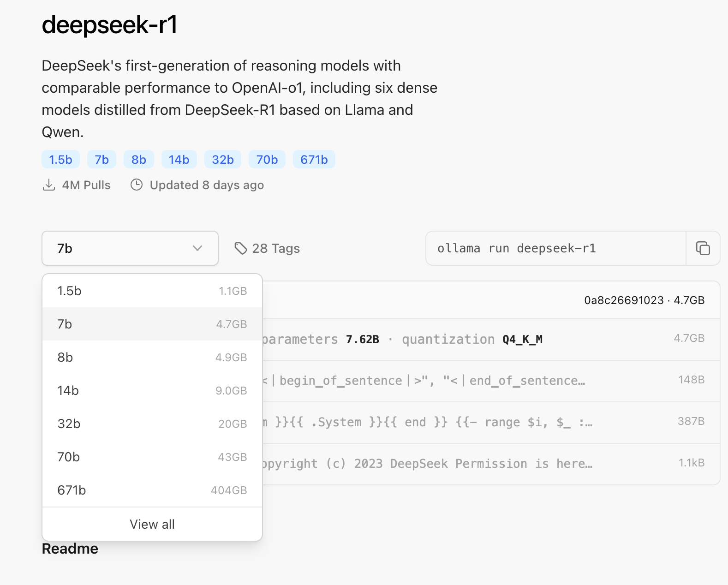Click the 14b blue tag badge
The image size is (728, 585).
tap(179, 160)
